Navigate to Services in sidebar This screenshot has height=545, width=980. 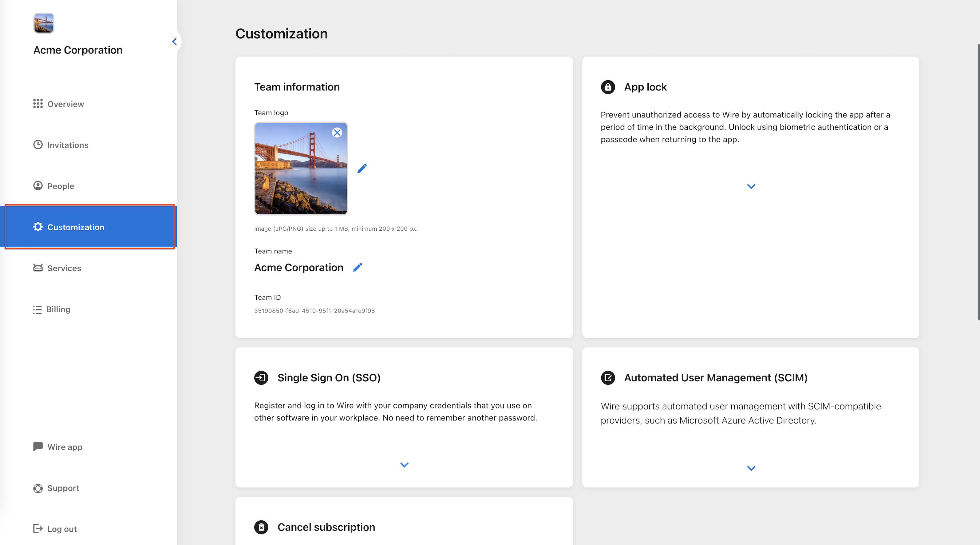point(64,268)
